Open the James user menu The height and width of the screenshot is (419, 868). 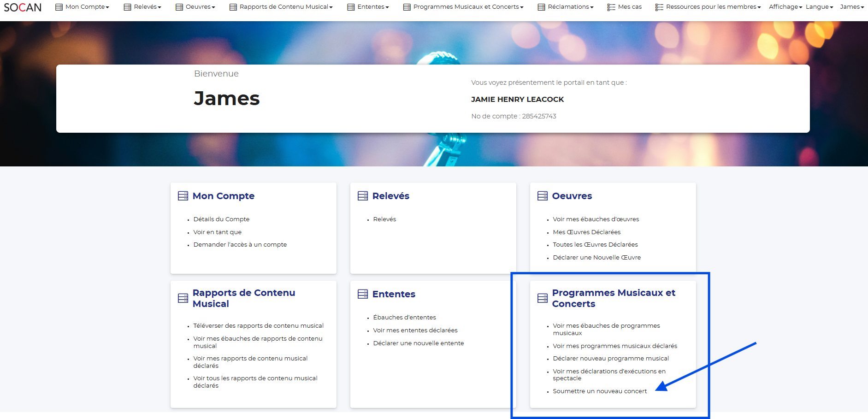[851, 7]
